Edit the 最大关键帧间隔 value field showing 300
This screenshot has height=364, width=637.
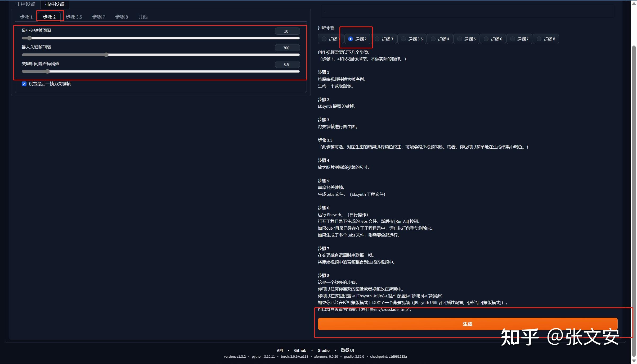[x=287, y=48]
